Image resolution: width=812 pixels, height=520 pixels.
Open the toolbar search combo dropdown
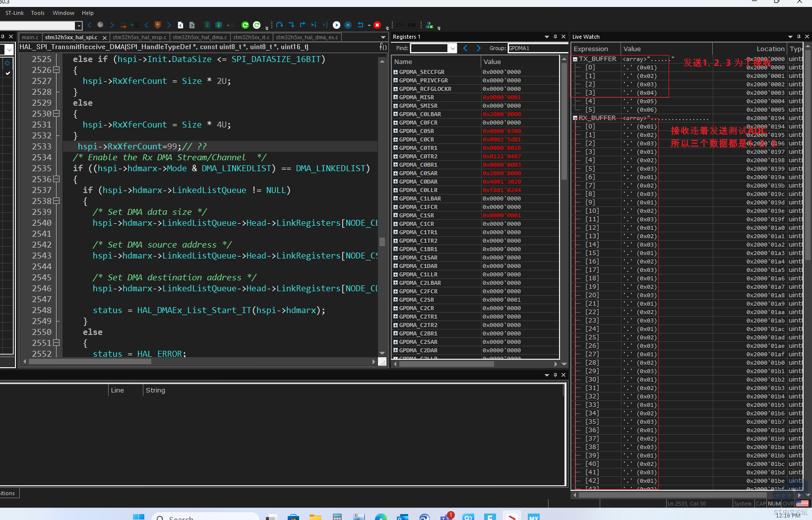tap(78, 25)
